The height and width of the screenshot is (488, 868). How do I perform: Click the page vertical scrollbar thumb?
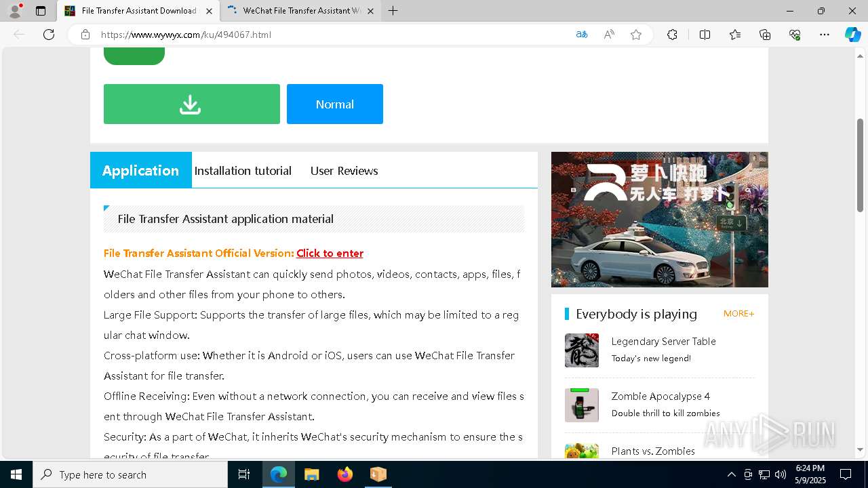(x=861, y=165)
